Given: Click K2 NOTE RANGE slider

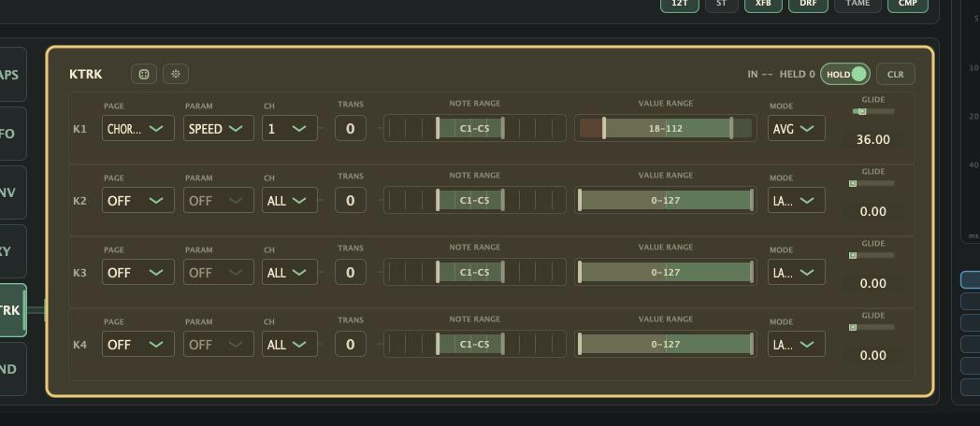Looking at the screenshot, I should (475, 200).
